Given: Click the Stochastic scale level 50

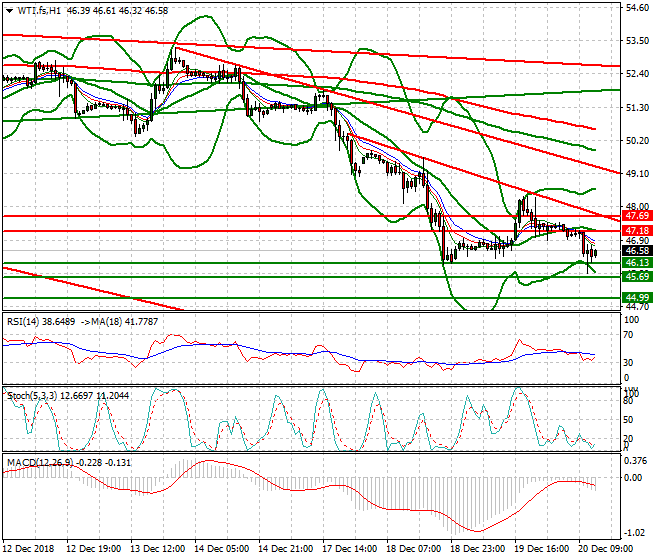Looking at the screenshot, I should click(x=628, y=420).
